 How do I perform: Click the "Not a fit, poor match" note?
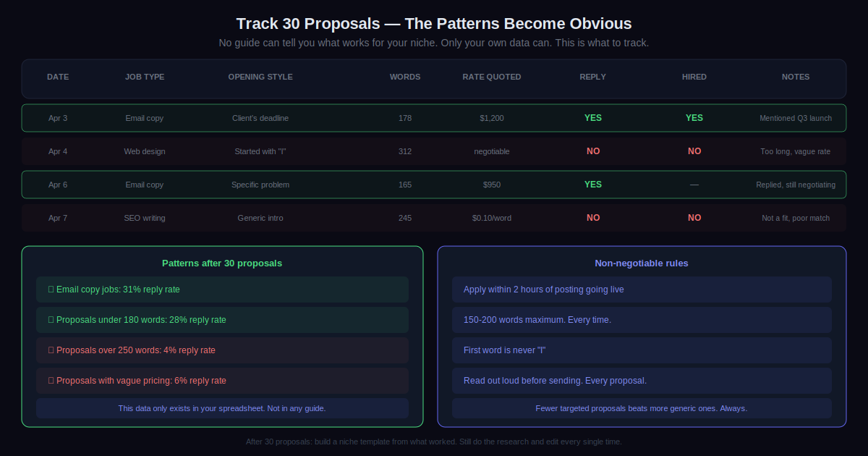(x=796, y=218)
